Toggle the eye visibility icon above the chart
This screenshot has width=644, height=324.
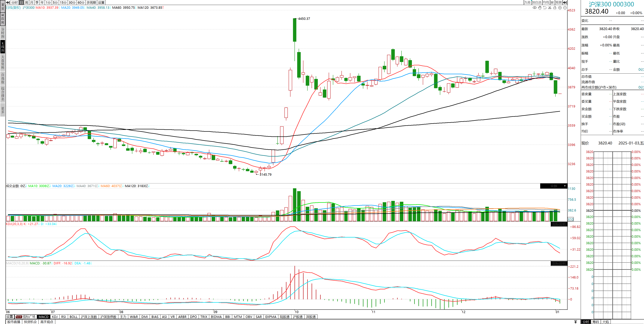pos(534,8)
